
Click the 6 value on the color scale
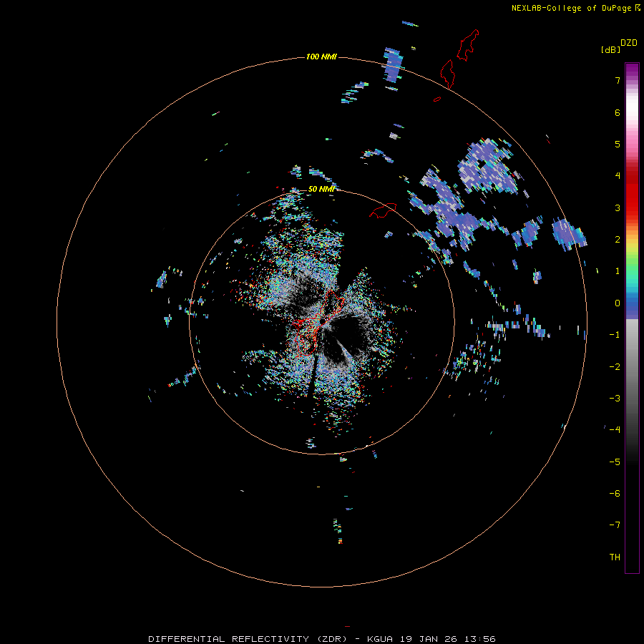618,112
